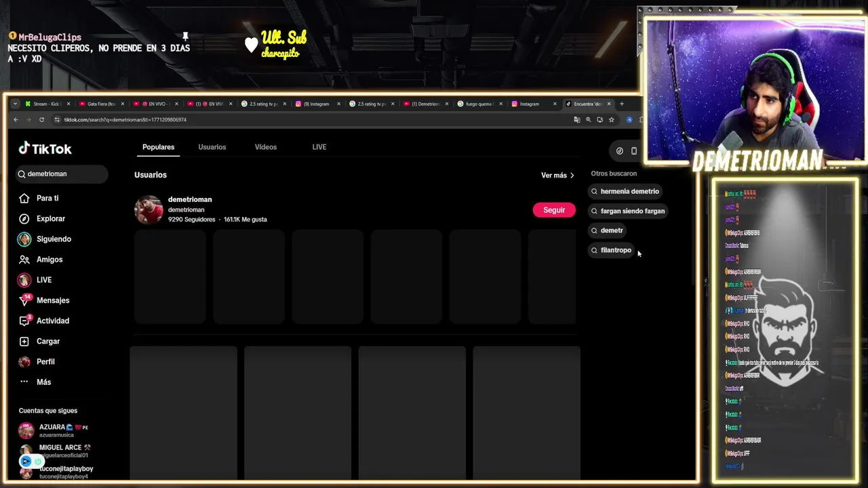The image size is (868, 488).
Task: Select the filantropo search suggestion
Action: [x=611, y=250]
